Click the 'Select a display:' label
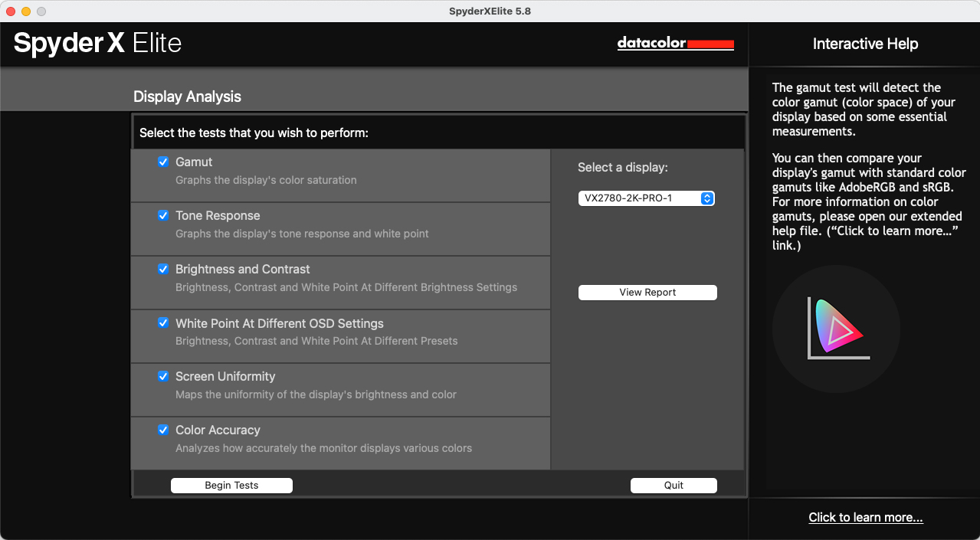Image resolution: width=980 pixels, height=540 pixels. 623,168
